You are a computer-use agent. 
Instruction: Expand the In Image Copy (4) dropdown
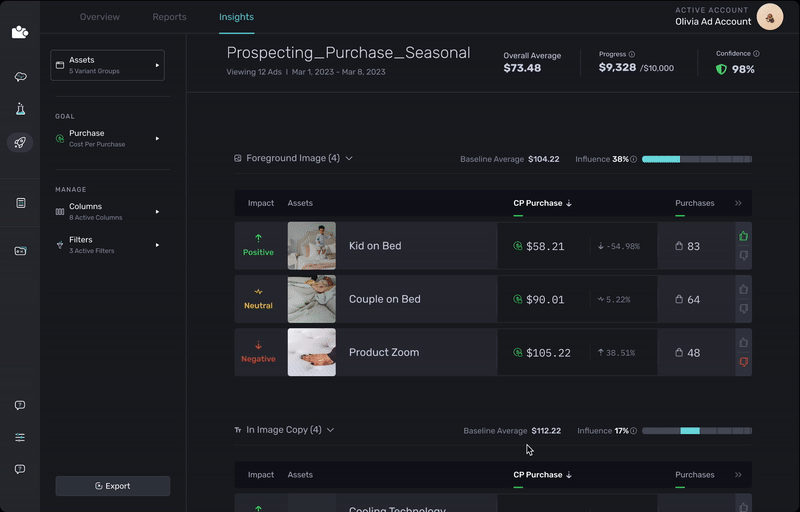330,430
